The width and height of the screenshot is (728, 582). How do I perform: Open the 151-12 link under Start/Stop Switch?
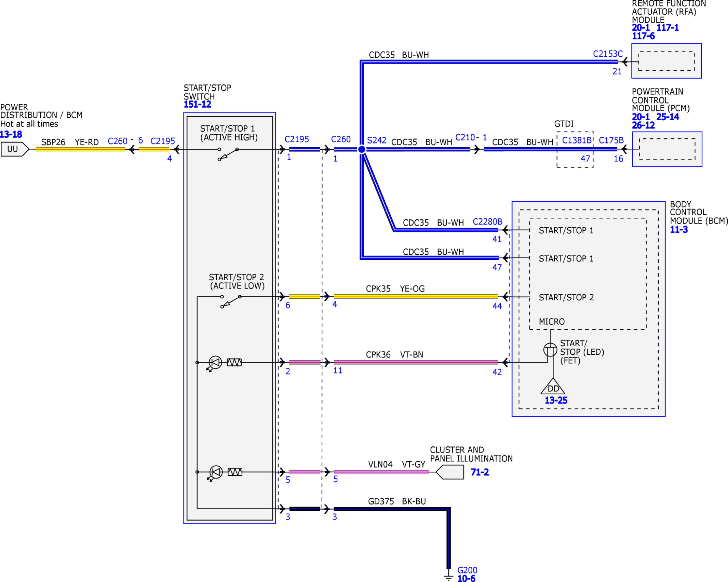197,105
